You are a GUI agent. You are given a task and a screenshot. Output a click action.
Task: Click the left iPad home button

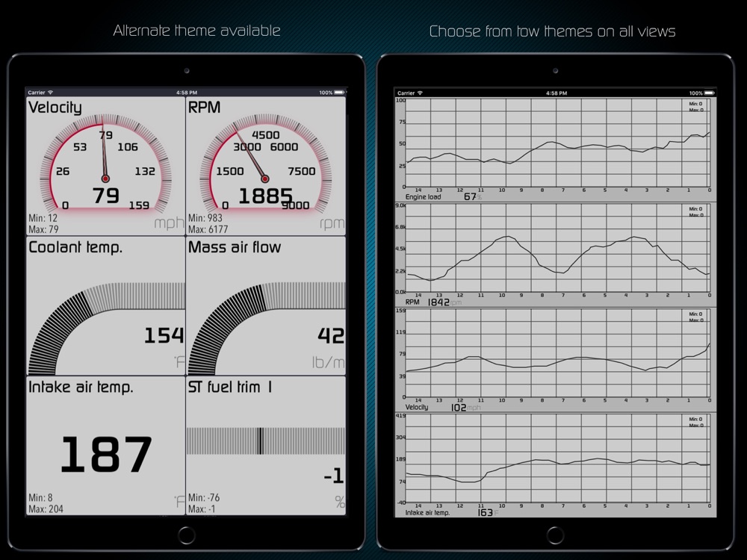(186, 535)
